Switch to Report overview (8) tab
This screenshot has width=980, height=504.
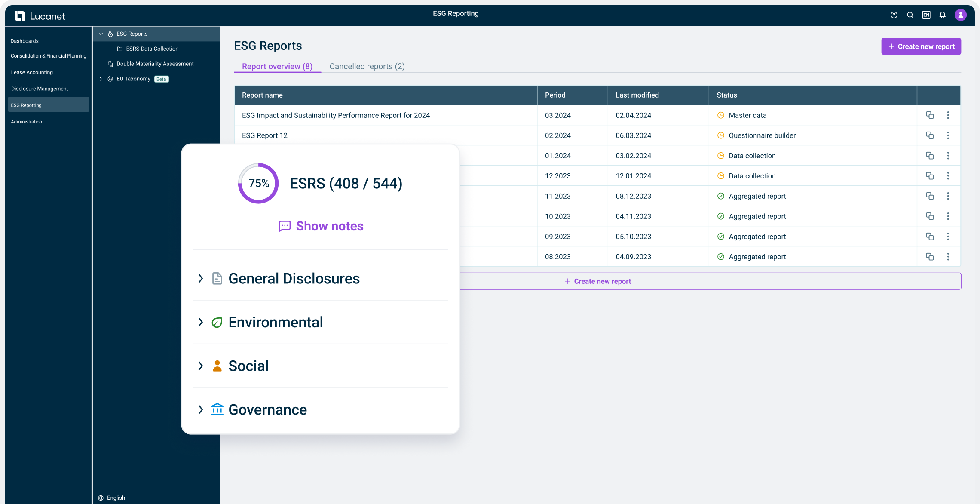[277, 66]
